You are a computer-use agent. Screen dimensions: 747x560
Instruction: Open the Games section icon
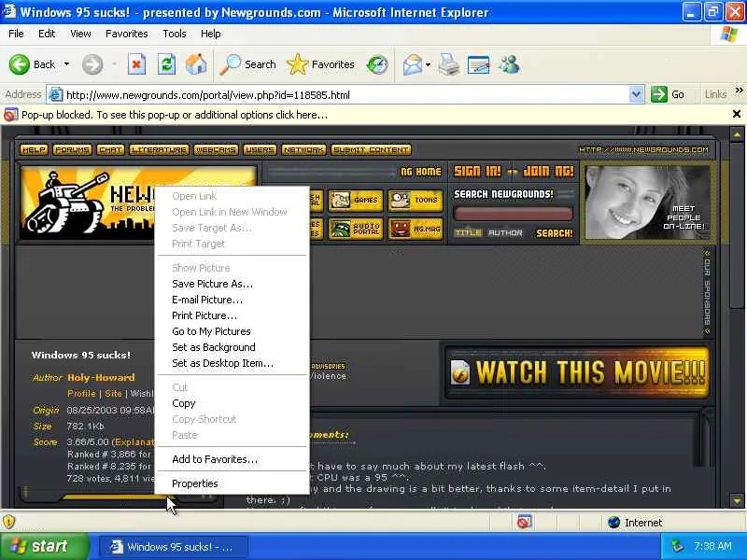point(356,201)
